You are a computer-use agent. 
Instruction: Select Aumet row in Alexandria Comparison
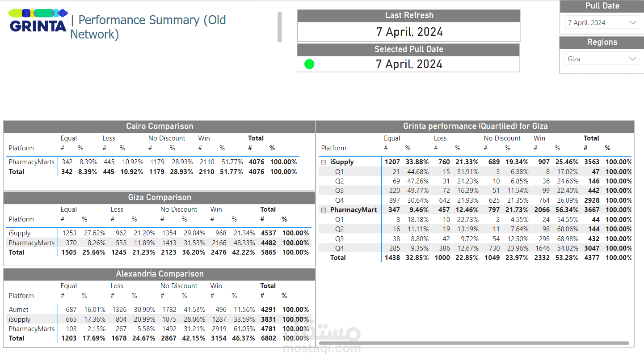click(159, 310)
